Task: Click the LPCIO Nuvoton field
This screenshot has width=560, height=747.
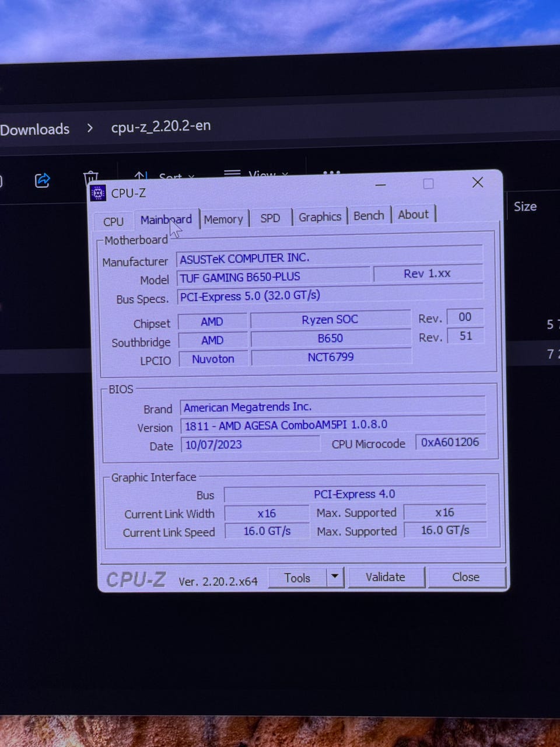Action: 213,359
